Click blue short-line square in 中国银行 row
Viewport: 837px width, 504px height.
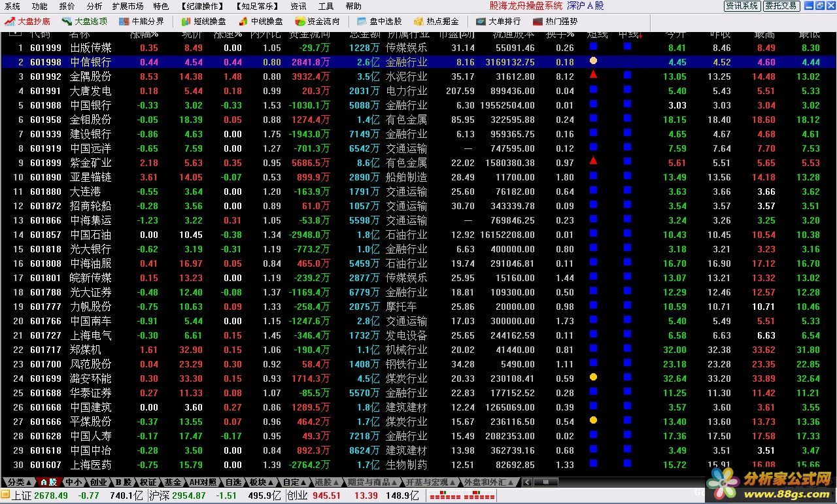593,104
